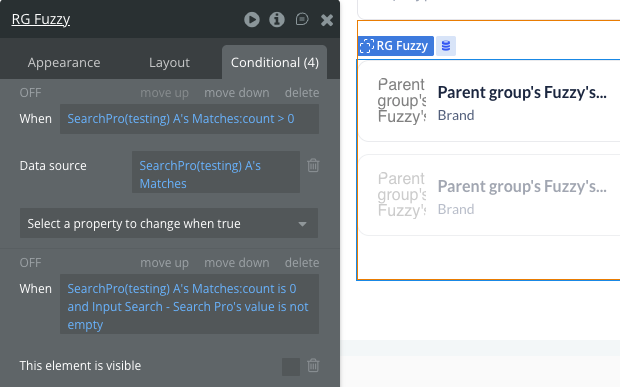The width and height of the screenshot is (620, 387).
Task: Open 'Select a property to change when true' dropdown
Action: click(169, 223)
